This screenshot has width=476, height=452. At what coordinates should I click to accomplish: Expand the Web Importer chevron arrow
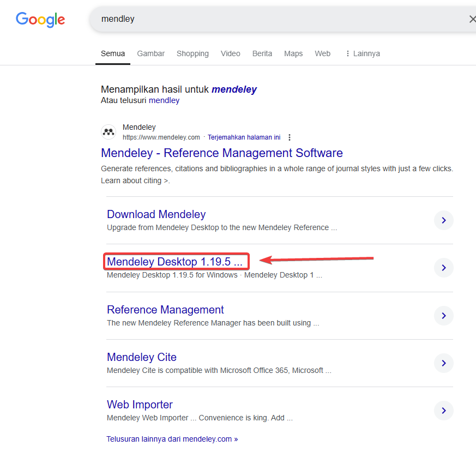click(443, 411)
